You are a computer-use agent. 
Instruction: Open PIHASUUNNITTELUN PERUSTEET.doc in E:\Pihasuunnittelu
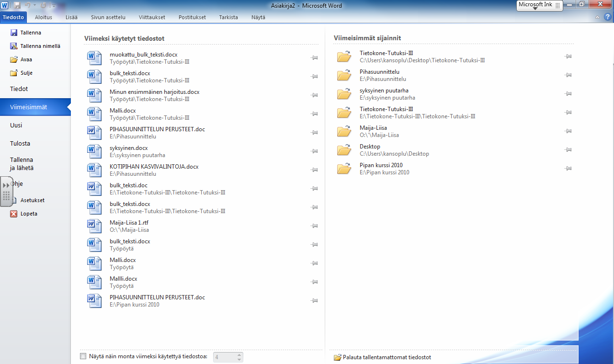point(201,133)
